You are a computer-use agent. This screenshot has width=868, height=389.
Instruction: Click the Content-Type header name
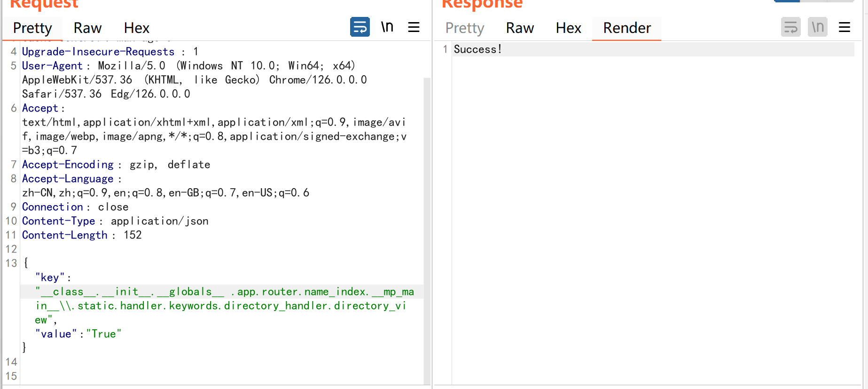pos(59,221)
